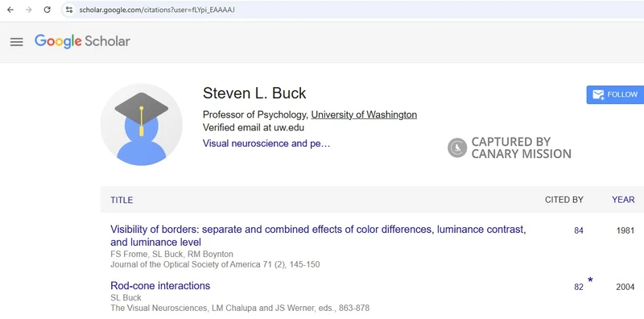The width and height of the screenshot is (644, 319).
Task: Click the browser back arrow
Action: coord(10,10)
